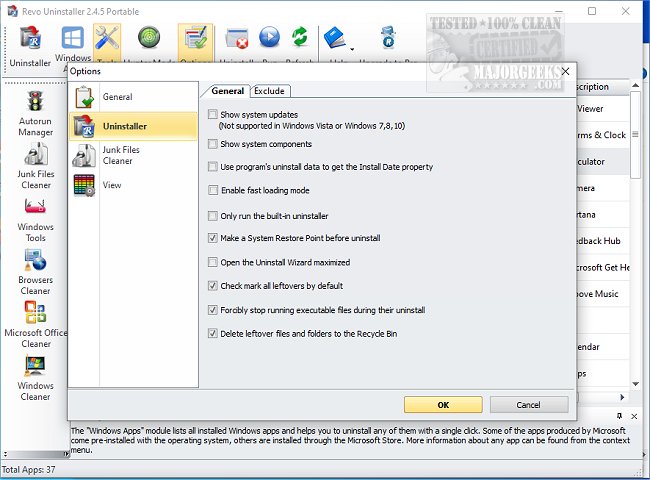Screen dimensions: 650x480
Task: Toggle Forcibly stop running executable files
Action: click(213, 310)
